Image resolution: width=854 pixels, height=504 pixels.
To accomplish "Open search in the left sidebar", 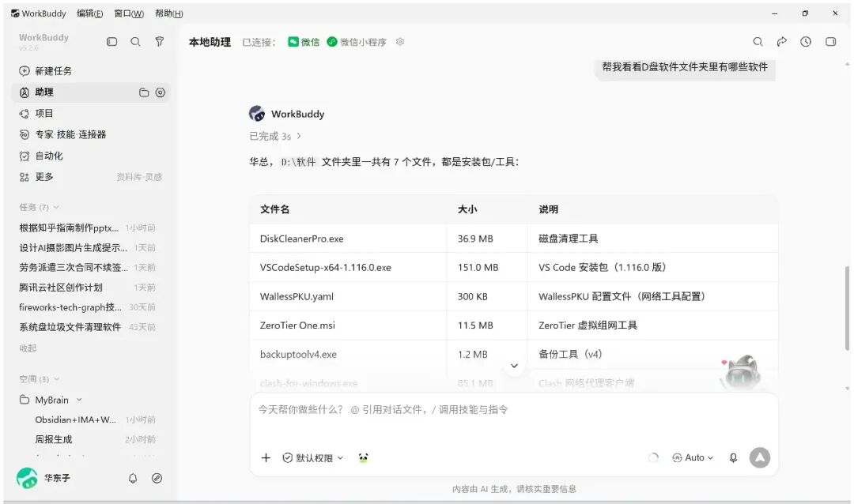I will (x=136, y=41).
